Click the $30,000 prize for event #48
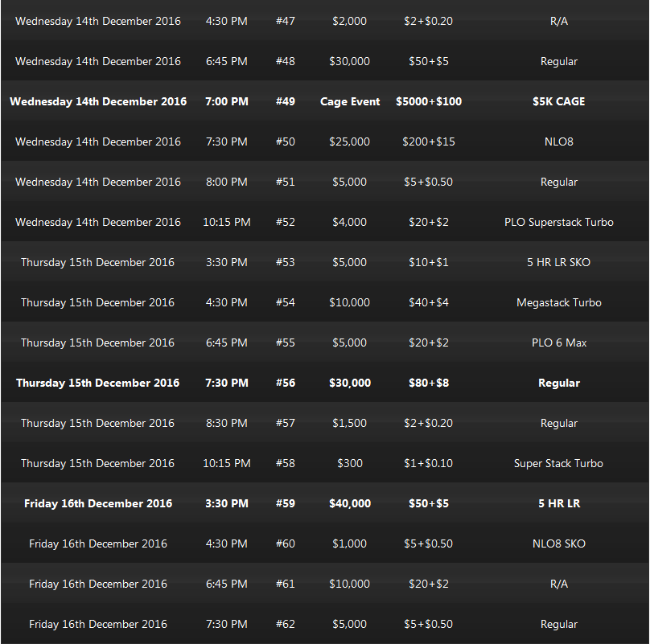This screenshot has width=650, height=644. pyautogui.click(x=349, y=61)
